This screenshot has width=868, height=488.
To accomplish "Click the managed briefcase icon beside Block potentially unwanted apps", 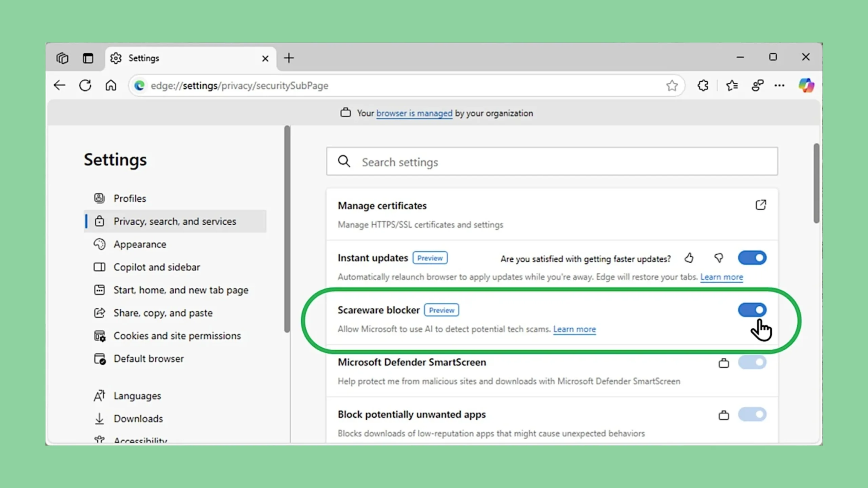I will tap(724, 415).
